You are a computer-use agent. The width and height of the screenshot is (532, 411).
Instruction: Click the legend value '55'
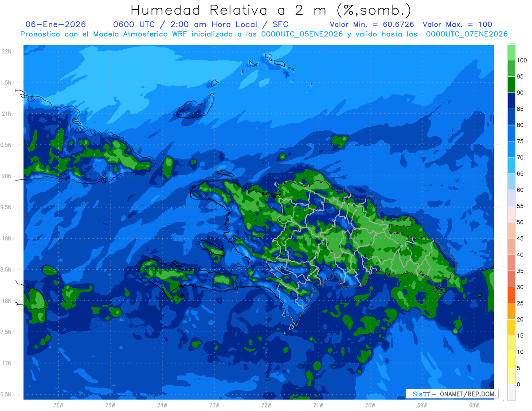520,206
